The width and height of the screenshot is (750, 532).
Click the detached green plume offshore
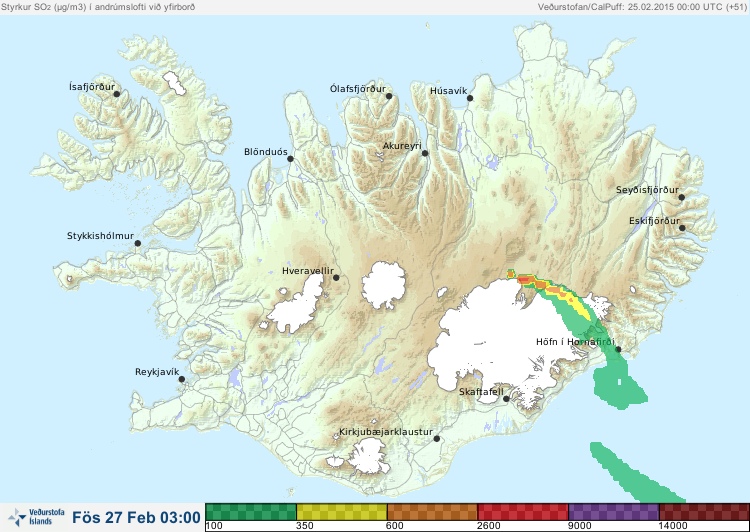click(x=633, y=474)
